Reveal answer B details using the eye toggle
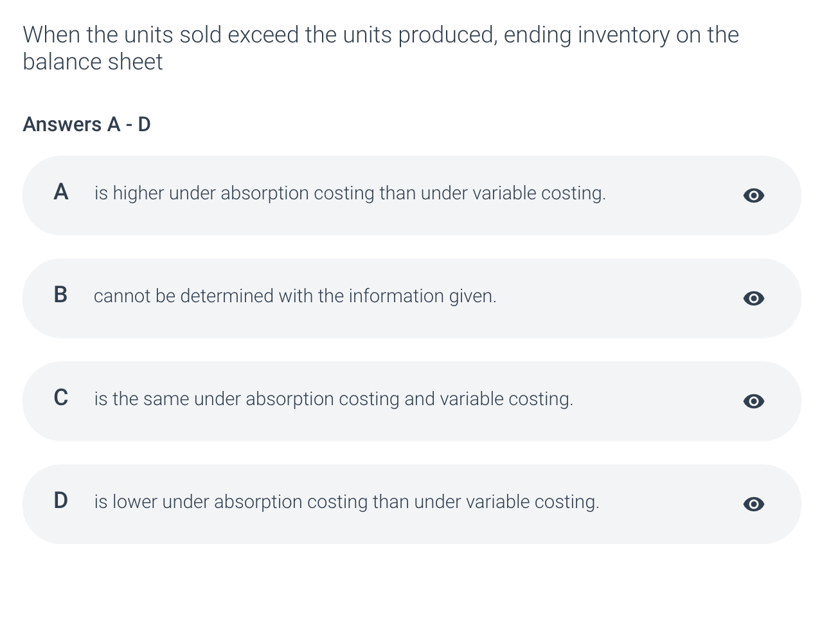This screenshot has height=627, width=840. pos(753,298)
